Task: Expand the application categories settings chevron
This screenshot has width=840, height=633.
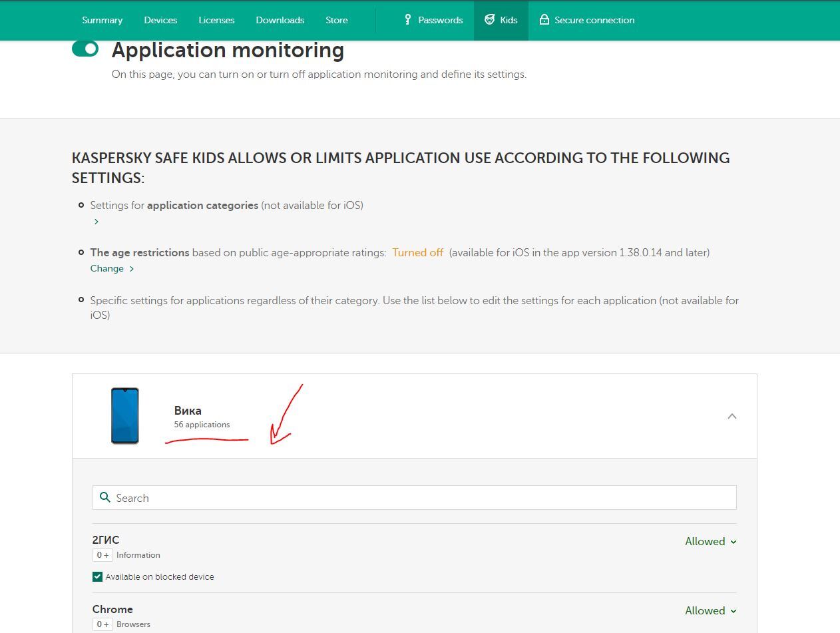Action: click(x=97, y=222)
